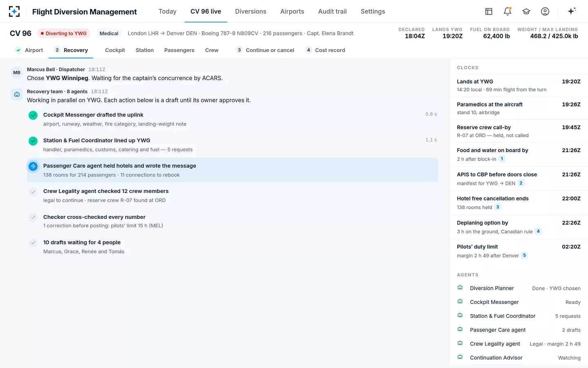Select the Airports tab

point(292,11)
